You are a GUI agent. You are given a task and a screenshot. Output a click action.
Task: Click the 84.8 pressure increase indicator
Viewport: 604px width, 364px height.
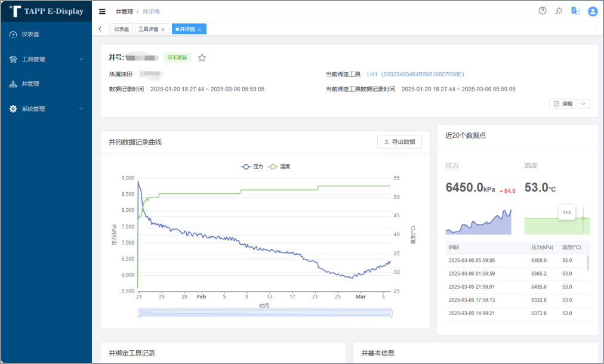pyautogui.click(x=507, y=191)
